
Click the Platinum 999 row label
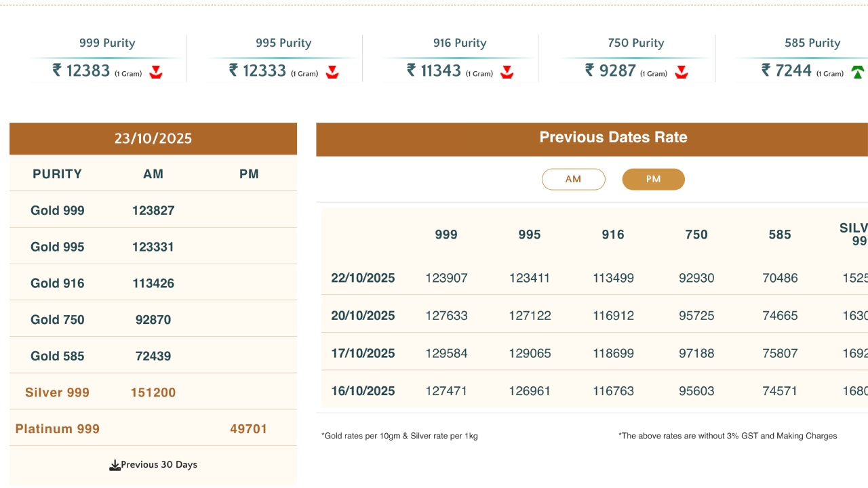[58, 429]
